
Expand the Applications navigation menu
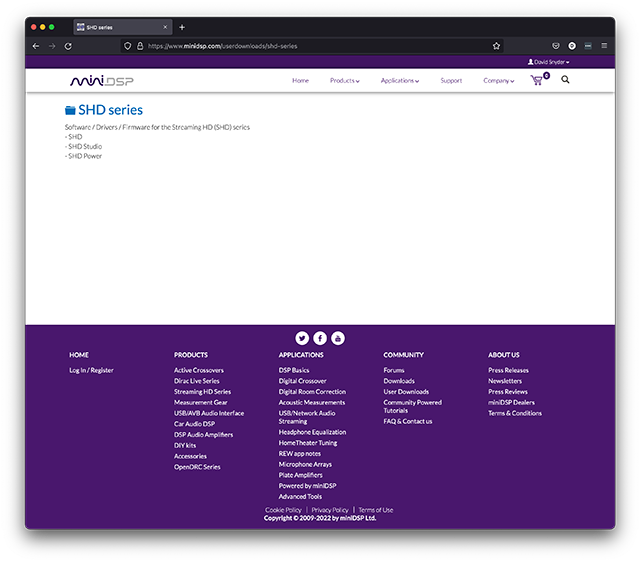400,81
